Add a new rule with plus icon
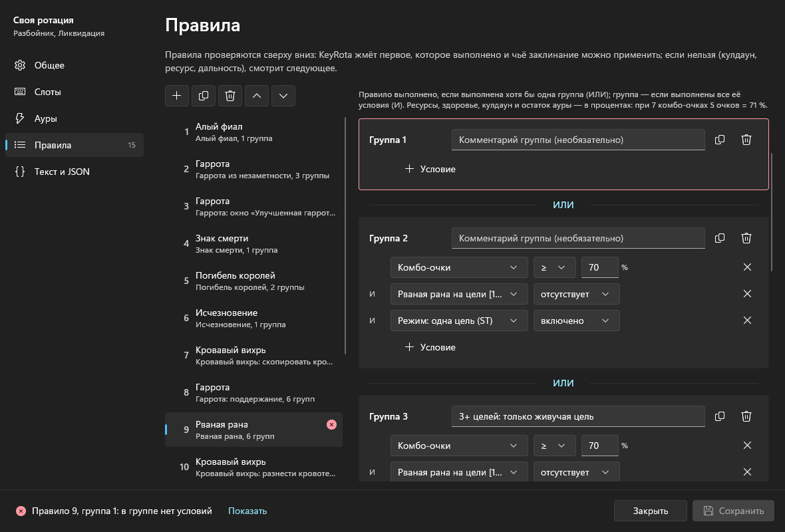The height and width of the screenshot is (532, 785). pos(177,96)
